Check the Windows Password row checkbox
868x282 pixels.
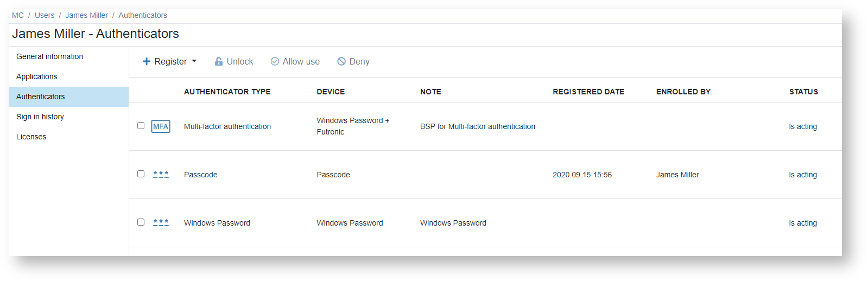[x=141, y=222]
